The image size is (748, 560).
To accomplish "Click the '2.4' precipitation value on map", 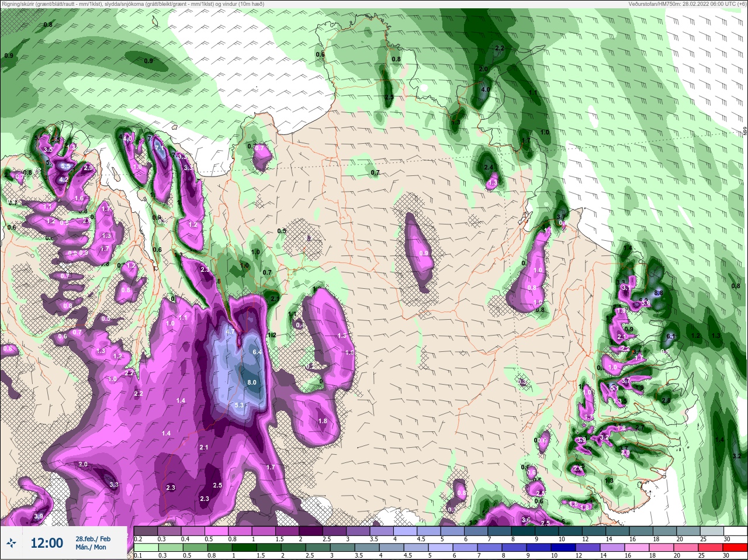I will 489,167.
